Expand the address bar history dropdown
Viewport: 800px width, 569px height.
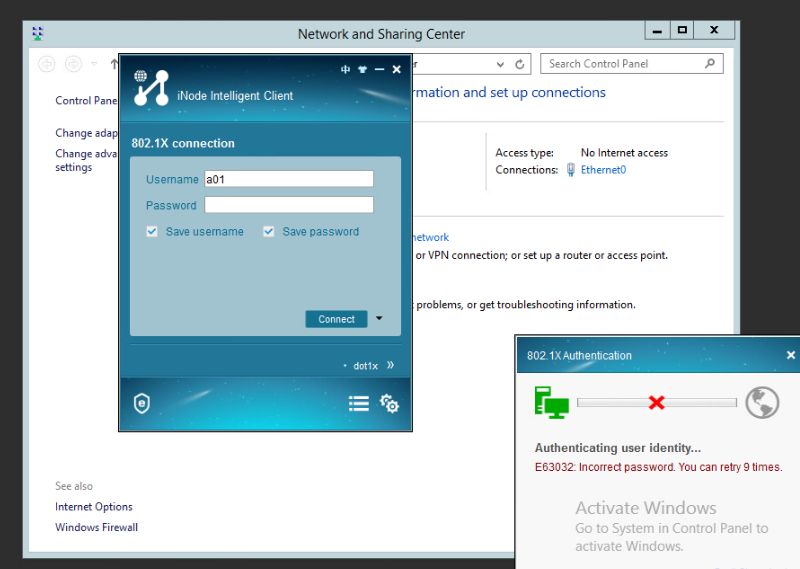[x=501, y=64]
